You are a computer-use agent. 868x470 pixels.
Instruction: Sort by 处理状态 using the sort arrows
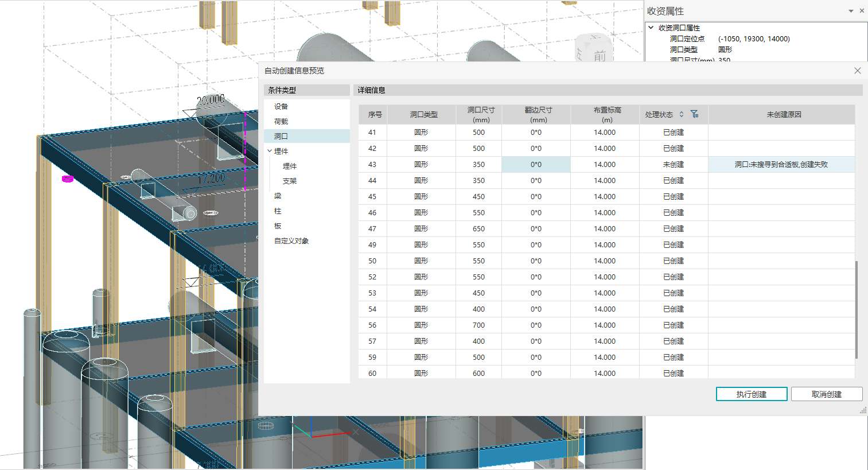pyautogui.click(x=682, y=114)
